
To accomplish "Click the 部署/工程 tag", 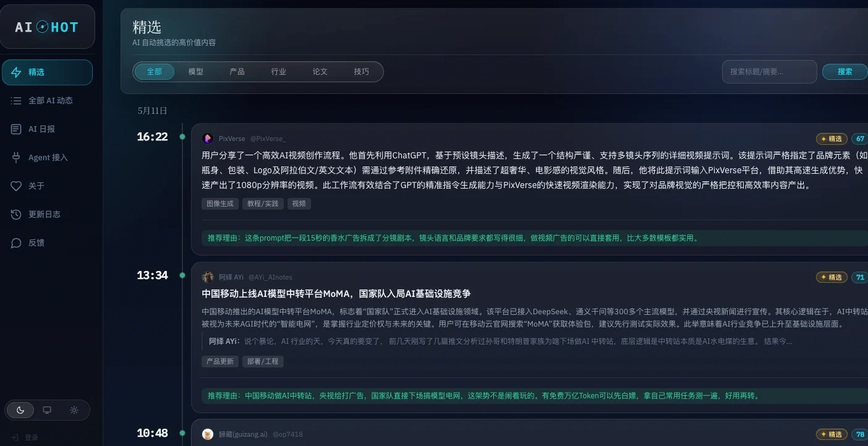I will tap(263, 361).
